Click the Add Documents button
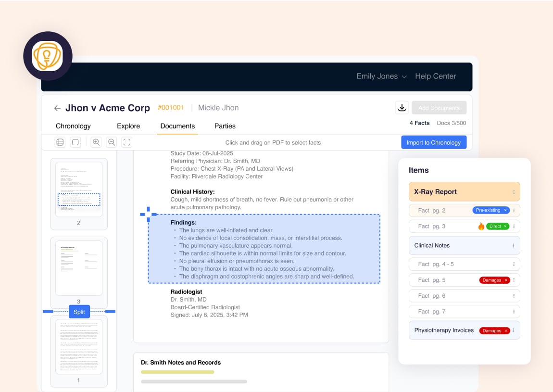 click(x=439, y=108)
